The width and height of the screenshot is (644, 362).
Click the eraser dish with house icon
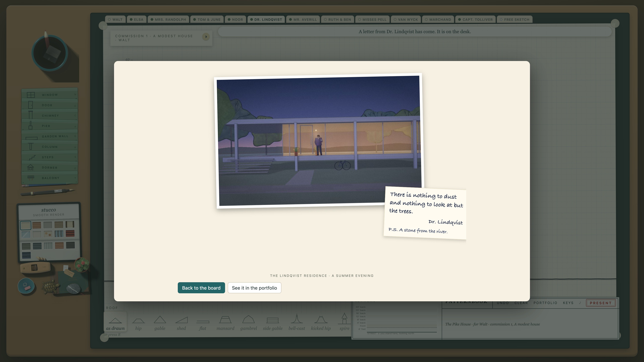click(26, 286)
